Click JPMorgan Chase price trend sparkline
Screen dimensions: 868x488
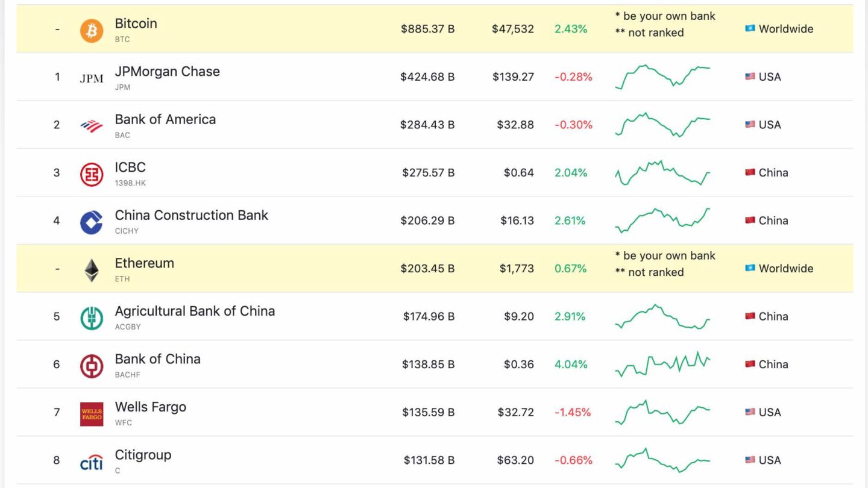pos(662,77)
